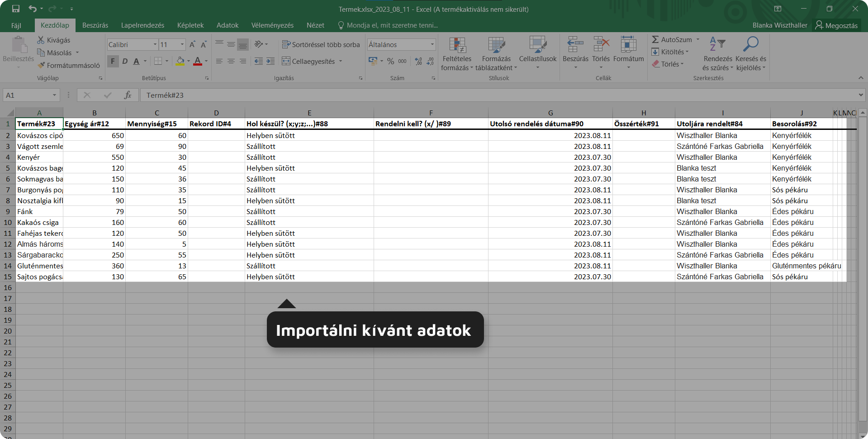Decrease font size with small A icon
Viewport: 868px width, 439px height.
[204, 44]
